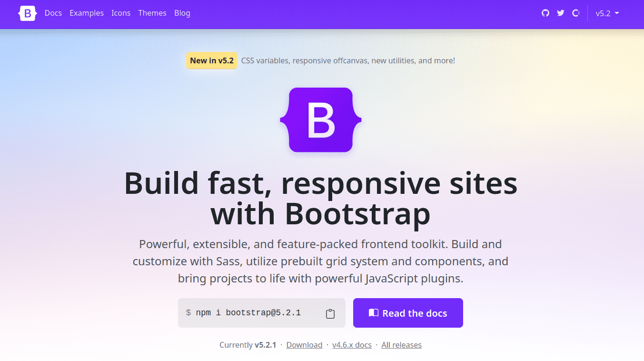Click the Read the docs button
The height and width of the screenshot is (361, 644).
408,313
